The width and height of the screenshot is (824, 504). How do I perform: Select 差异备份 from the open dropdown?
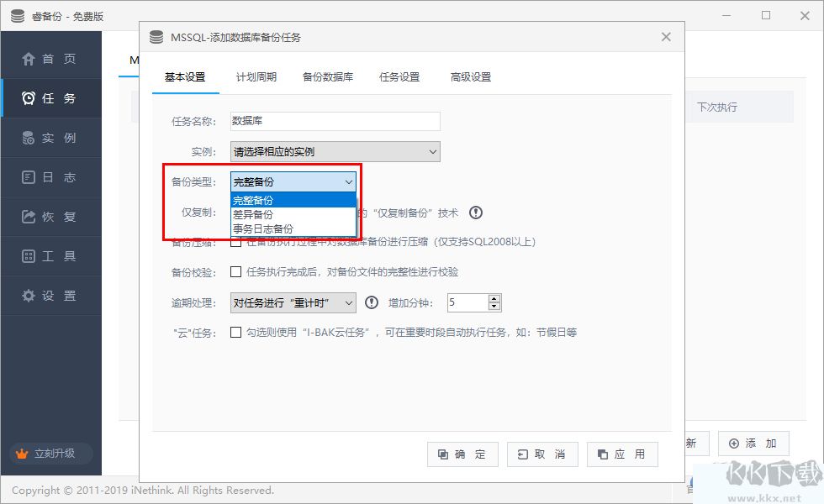point(255,213)
